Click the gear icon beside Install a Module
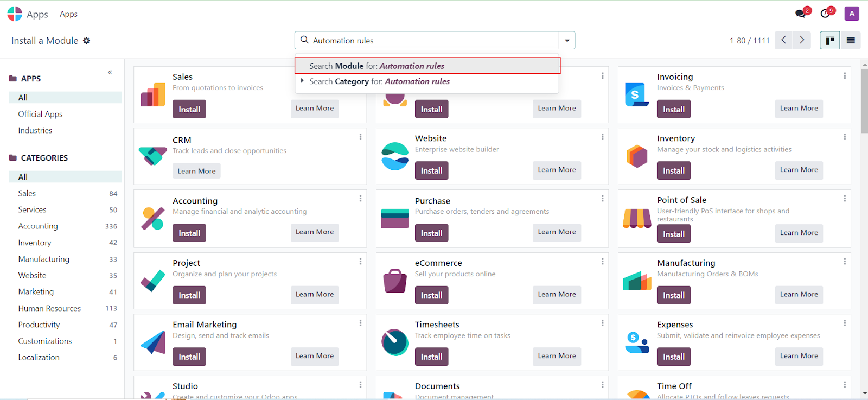This screenshot has width=868, height=400. click(x=86, y=41)
